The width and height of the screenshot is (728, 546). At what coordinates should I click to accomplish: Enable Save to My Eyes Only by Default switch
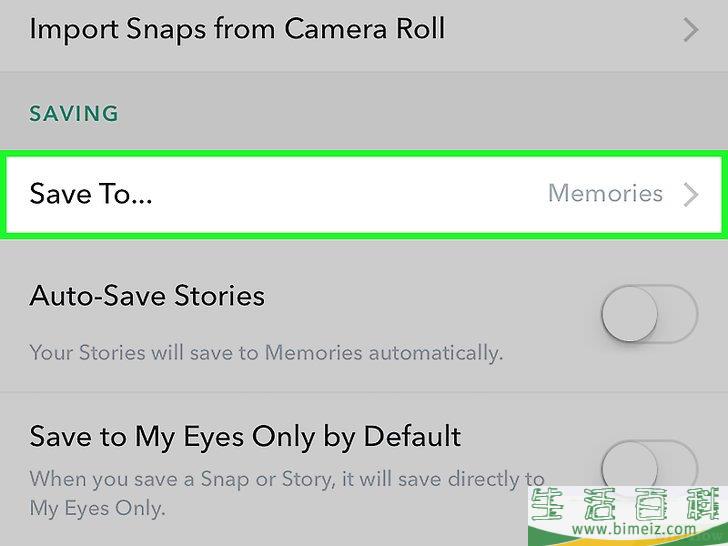[649, 464]
